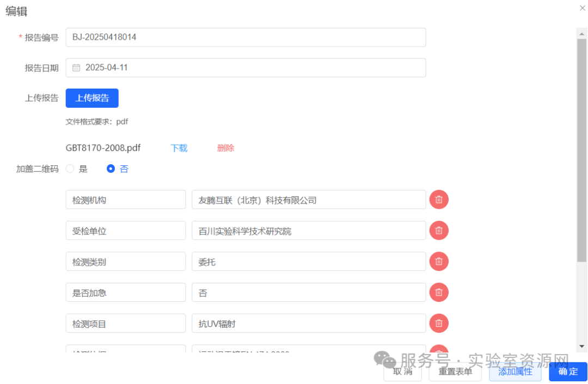Remove the uploaded file via 删除 link

[225, 148]
